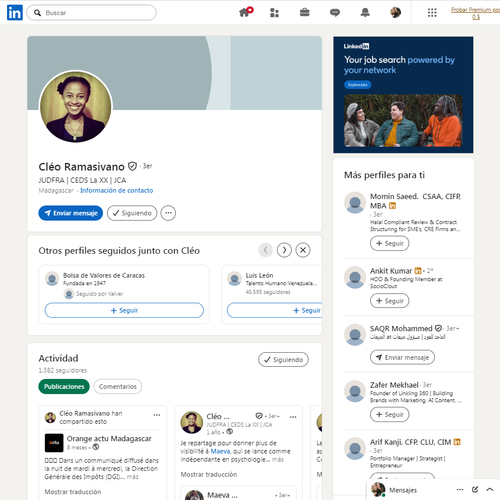Click Enviar mensaje button on profile
The image size is (500, 500).
pos(71,213)
